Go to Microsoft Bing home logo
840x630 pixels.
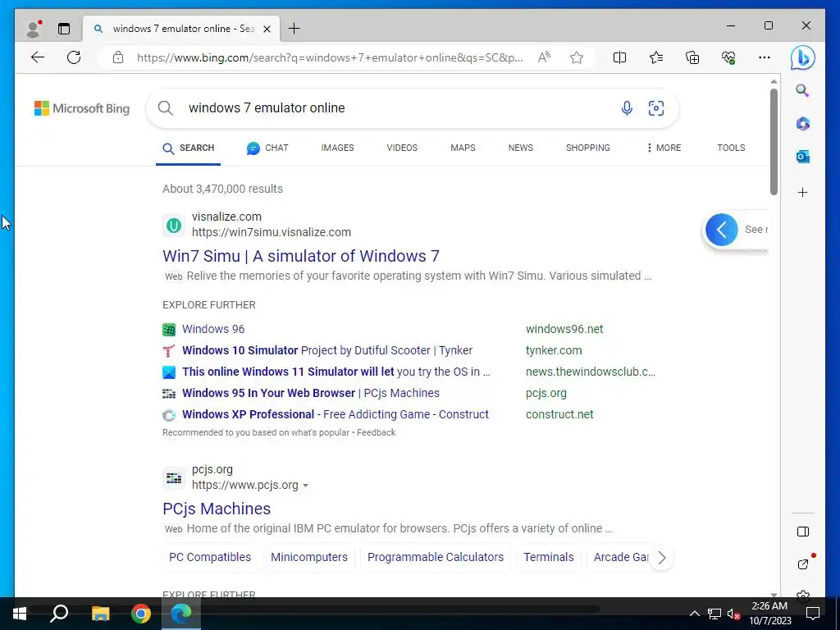coord(82,108)
